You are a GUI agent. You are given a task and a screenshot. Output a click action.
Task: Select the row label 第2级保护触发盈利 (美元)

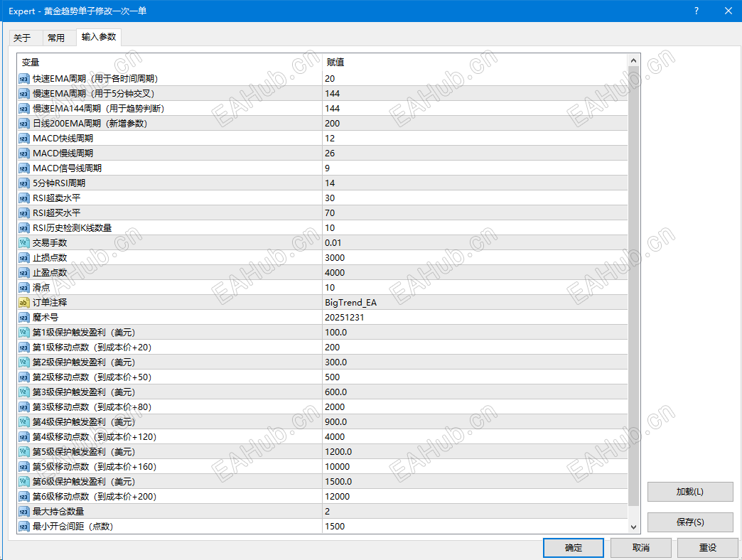click(84, 362)
